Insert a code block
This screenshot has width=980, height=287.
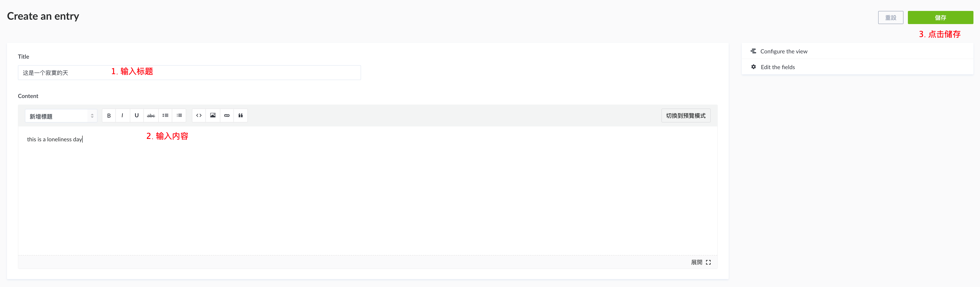pyautogui.click(x=199, y=116)
